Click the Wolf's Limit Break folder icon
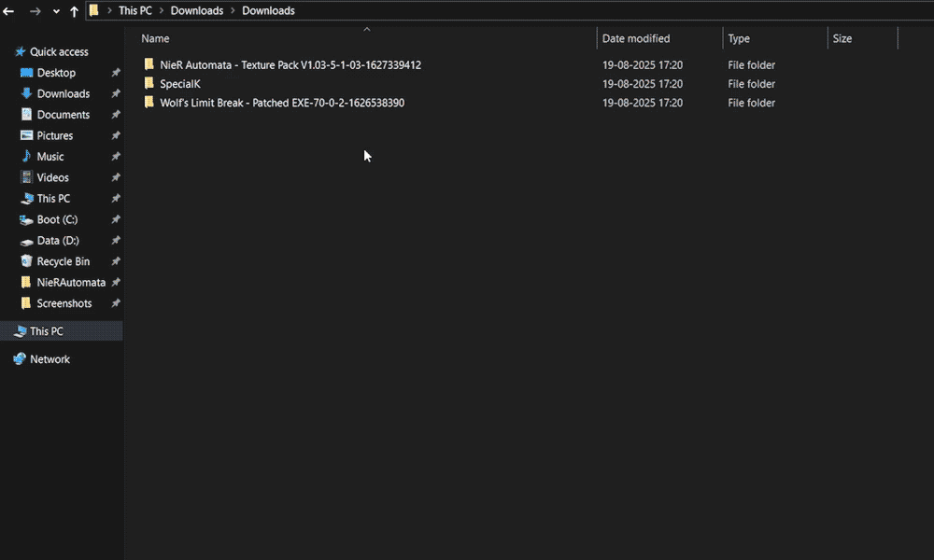This screenshot has height=560, width=934. tap(149, 103)
